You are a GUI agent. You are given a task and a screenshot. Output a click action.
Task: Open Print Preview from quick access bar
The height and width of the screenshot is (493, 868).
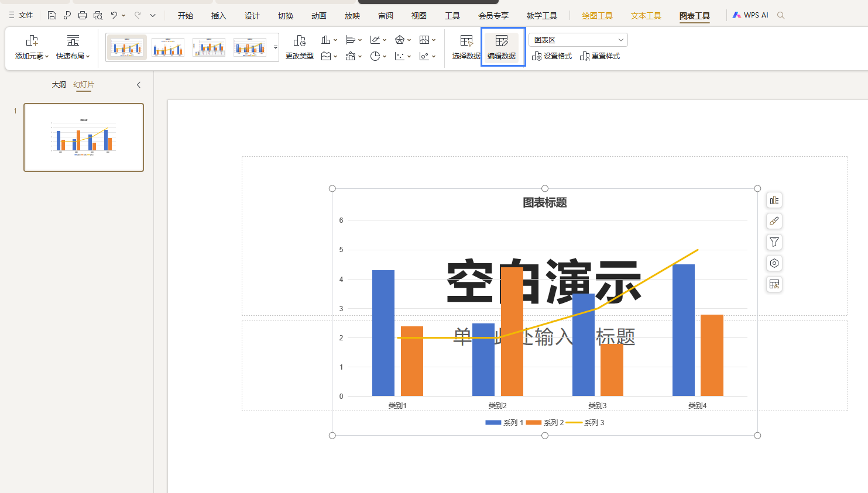[98, 15]
